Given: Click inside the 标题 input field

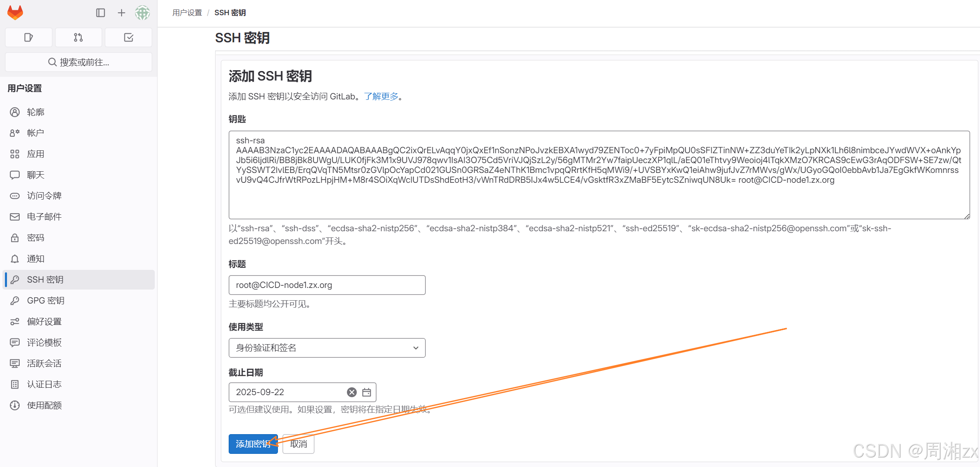Looking at the screenshot, I should tap(327, 285).
